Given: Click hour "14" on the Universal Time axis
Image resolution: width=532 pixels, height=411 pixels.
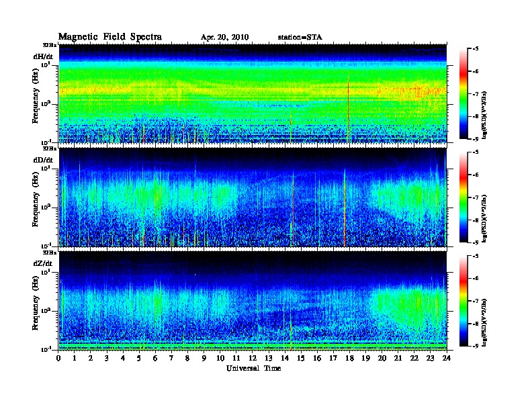Looking at the screenshot, I should point(285,359).
